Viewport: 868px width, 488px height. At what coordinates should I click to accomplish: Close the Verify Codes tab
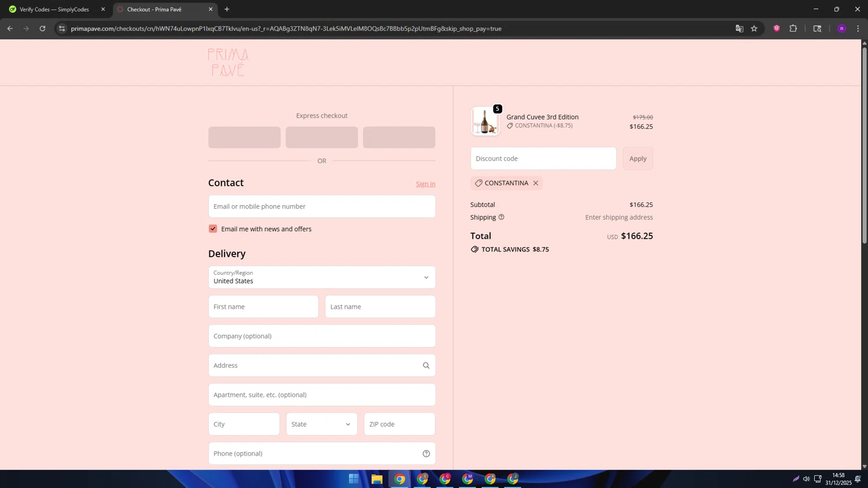tap(103, 9)
